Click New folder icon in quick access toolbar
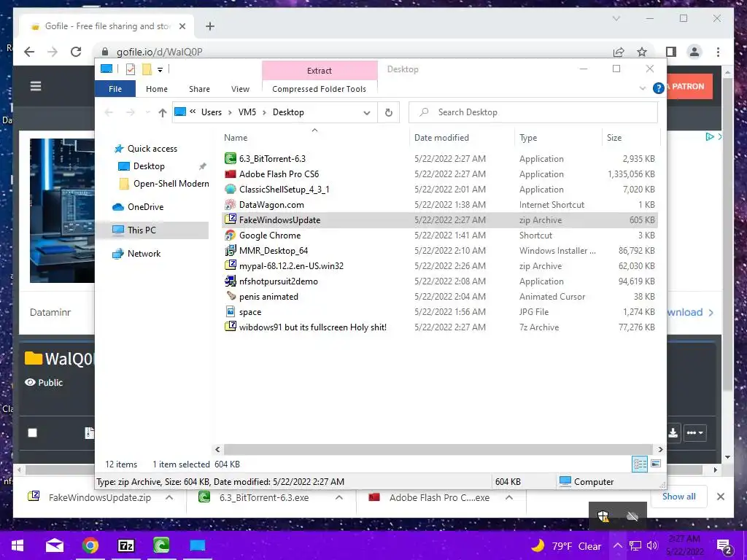This screenshot has height=560, width=747. tap(147, 69)
